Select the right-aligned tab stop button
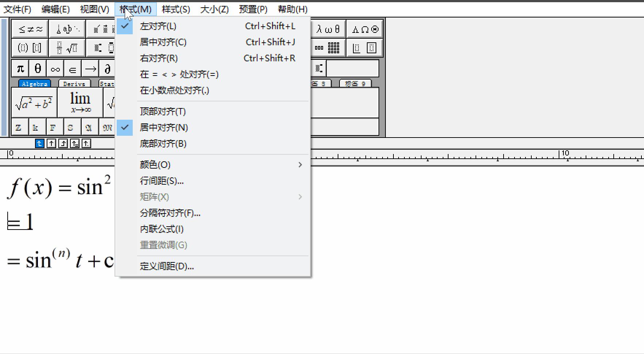This screenshot has height=354, width=644. click(x=63, y=144)
